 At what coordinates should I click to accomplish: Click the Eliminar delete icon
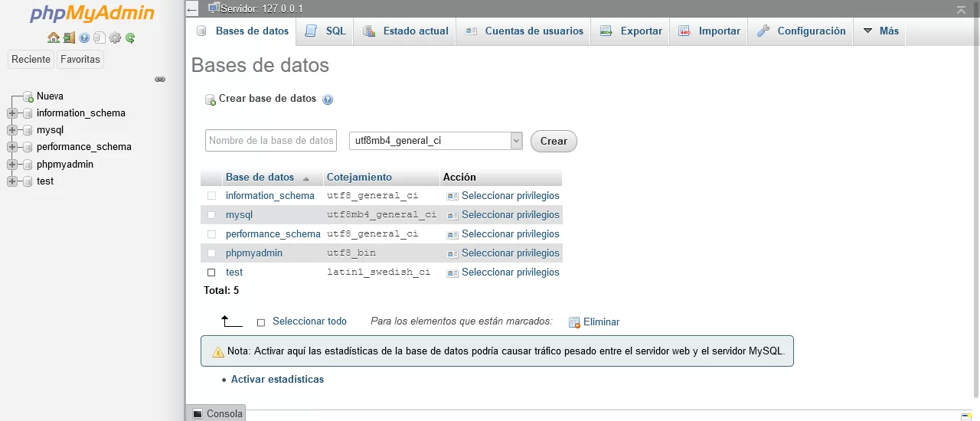(574, 322)
